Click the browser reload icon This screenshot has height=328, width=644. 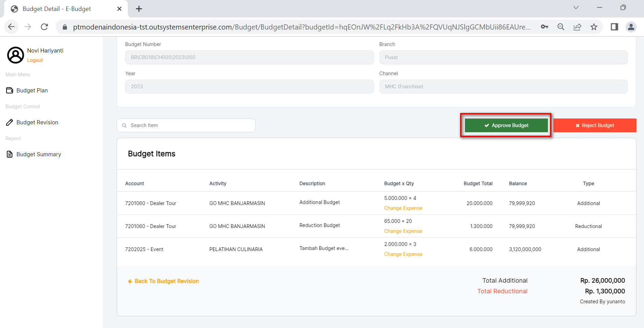click(x=44, y=27)
